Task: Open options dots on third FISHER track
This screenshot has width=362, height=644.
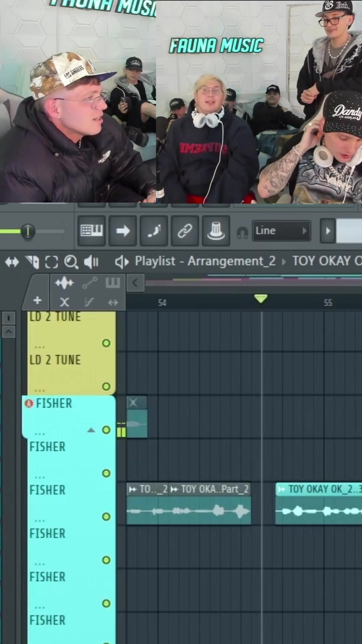Action: (x=40, y=521)
